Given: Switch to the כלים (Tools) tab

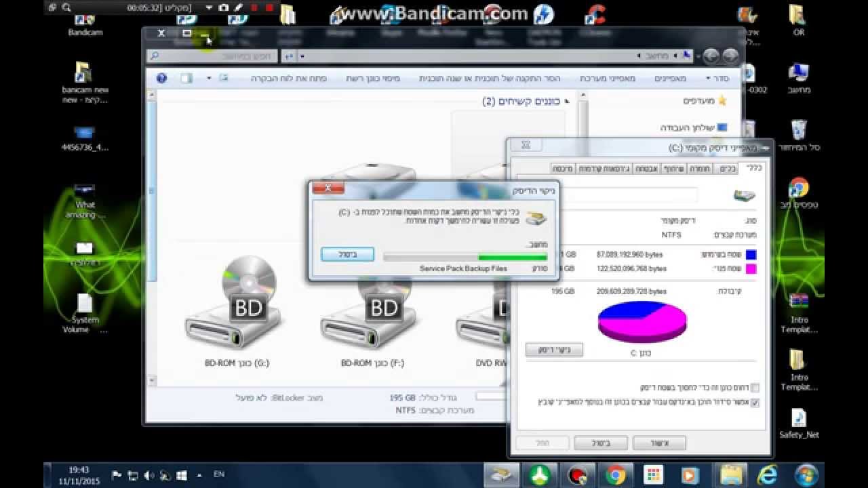Looking at the screenshot, I should 728,169.
